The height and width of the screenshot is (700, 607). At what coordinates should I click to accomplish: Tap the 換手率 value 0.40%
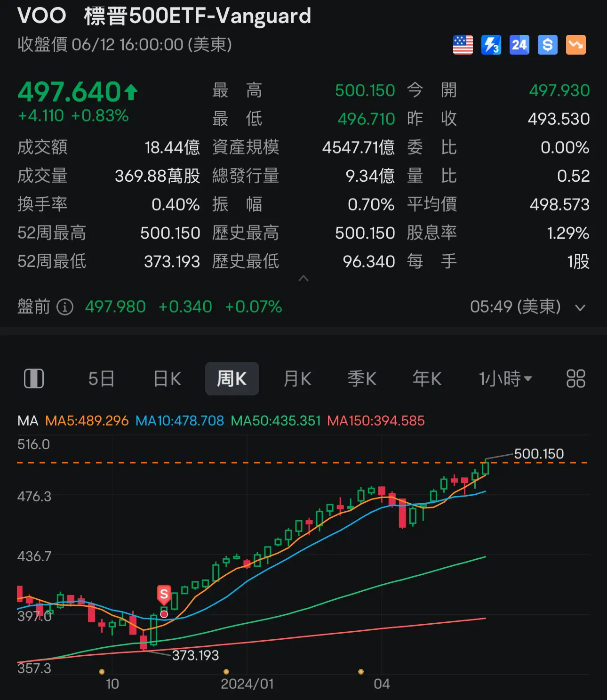pos(176,204)
